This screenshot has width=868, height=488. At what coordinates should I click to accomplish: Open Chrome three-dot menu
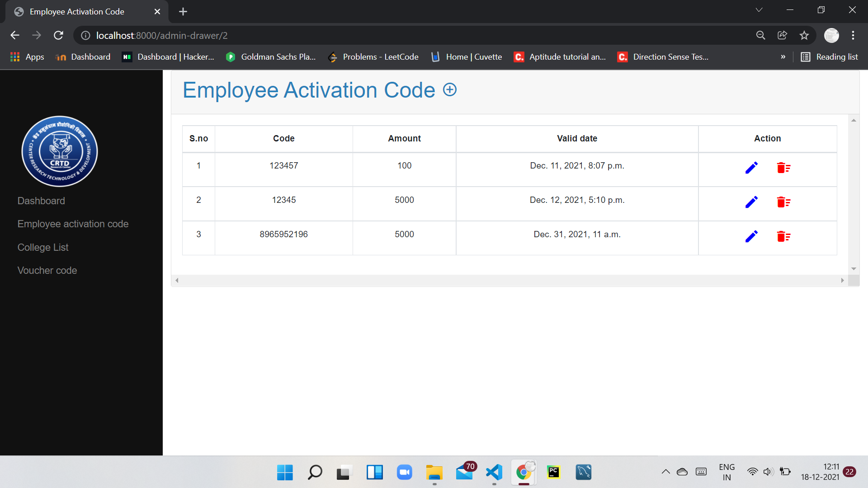(853, 35)
